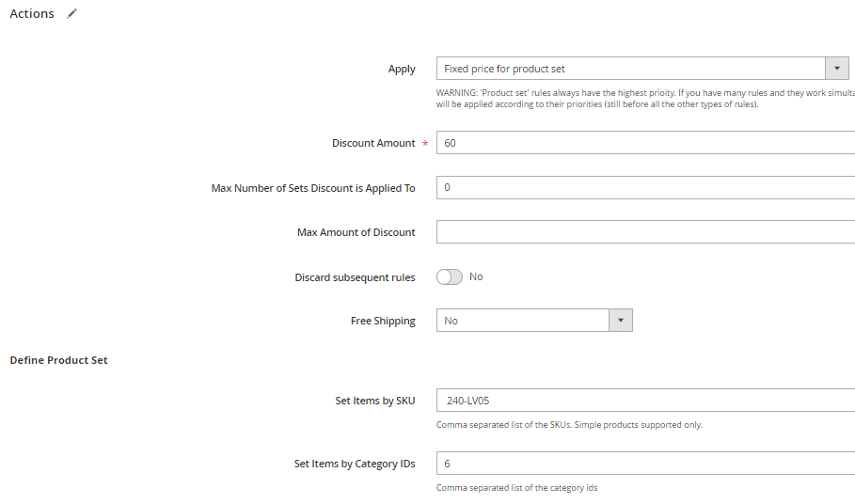The width and height of the screenshot is (855, 504).
Task: Focus the Max Number of Sets field
Action: coord(645,187)
